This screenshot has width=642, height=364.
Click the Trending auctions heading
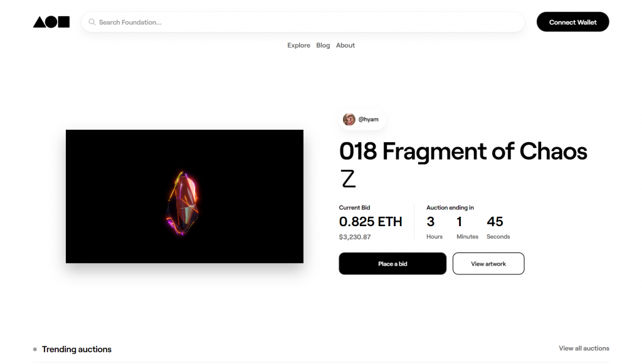(x=76, y=349)
